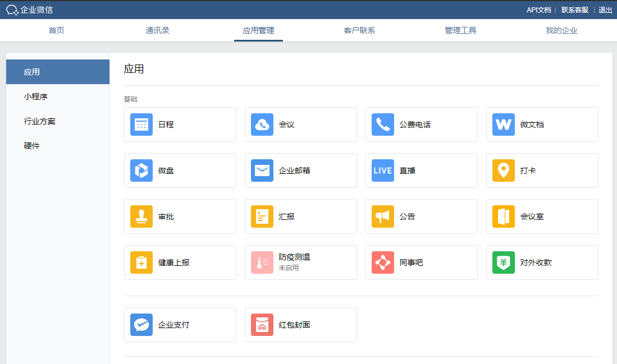Open the 直播 LIVE icon
The height and width of the screenshot is (364, 617).
click(383, 171)
